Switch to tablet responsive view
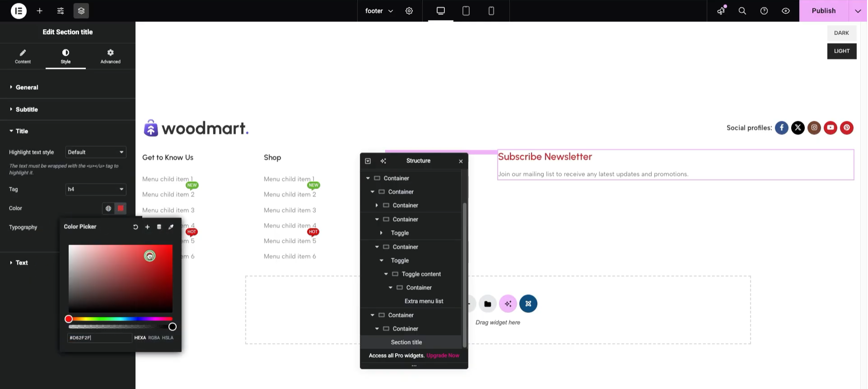 point(466,11)
